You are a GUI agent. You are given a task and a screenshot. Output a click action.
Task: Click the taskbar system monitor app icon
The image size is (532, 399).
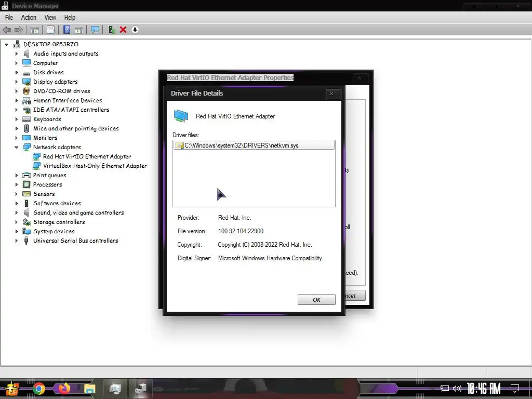[x=115, y=389]
